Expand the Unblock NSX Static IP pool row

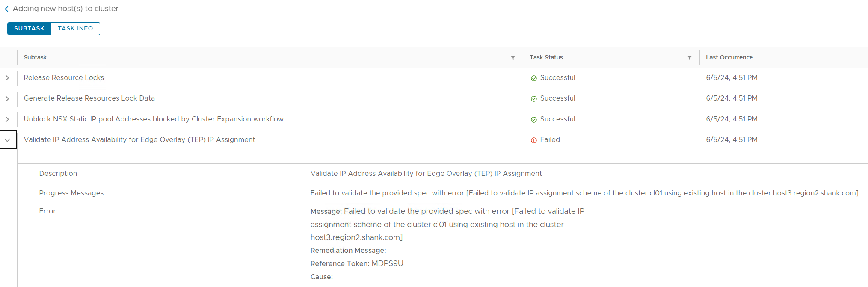tap(7, 119)
